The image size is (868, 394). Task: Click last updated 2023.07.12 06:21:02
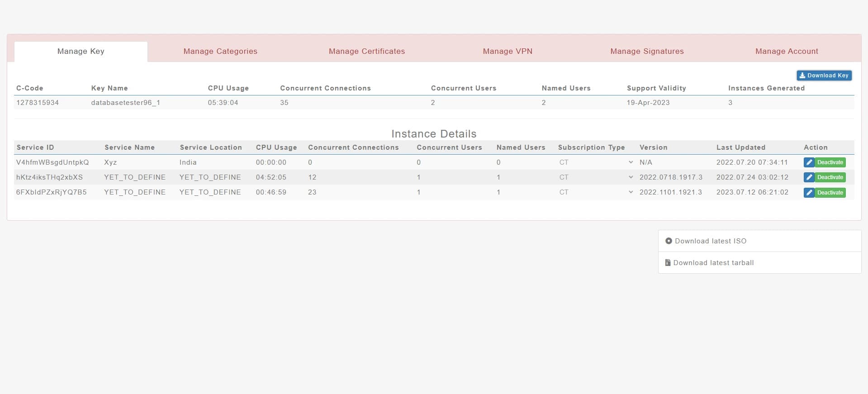click(752, 192)
